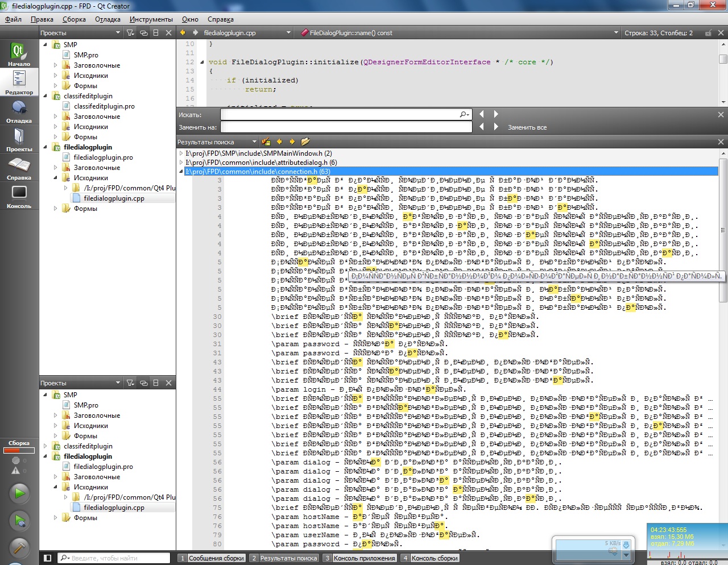This screenshot has height=565, width=728.
Task: Open the Инструменты menu
Action: pos(151,19)
